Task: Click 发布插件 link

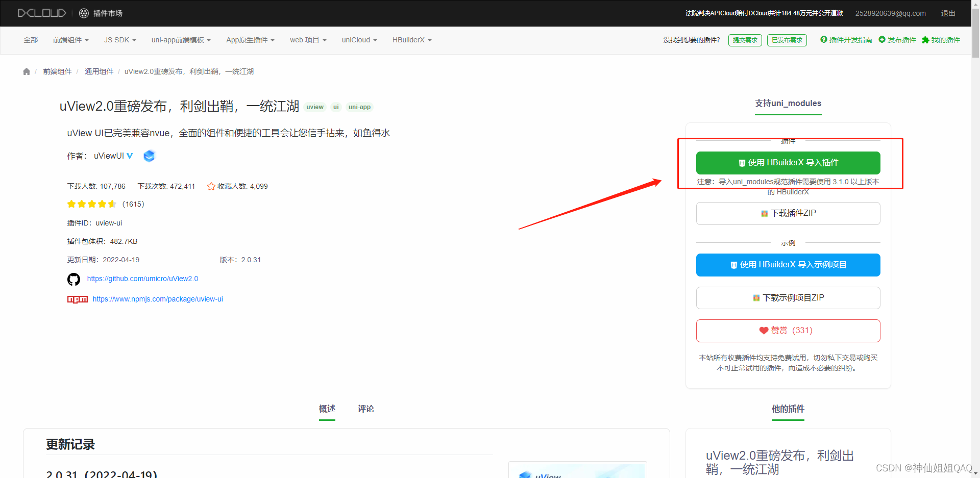Action: coord(901,40)
